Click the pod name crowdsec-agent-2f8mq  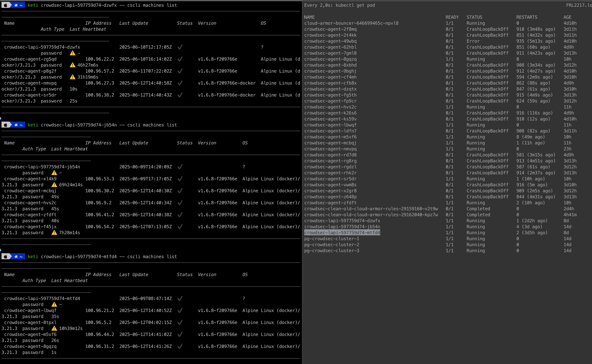tap(330, 29)
